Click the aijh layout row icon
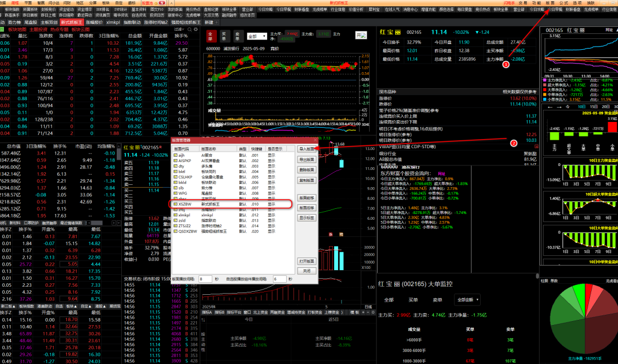Viewport: 618px width, 364px height. click(176, 155)
